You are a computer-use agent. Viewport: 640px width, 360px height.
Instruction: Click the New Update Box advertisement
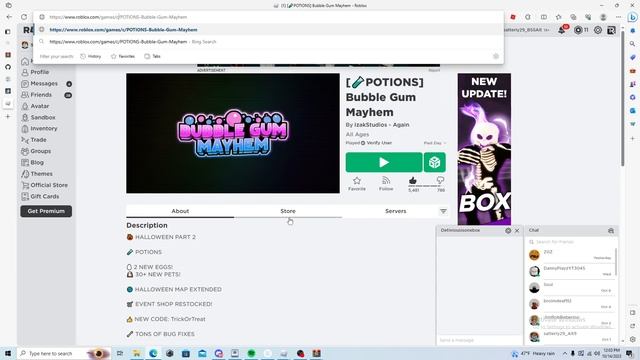pyautogui.click(x=484, y=149)
